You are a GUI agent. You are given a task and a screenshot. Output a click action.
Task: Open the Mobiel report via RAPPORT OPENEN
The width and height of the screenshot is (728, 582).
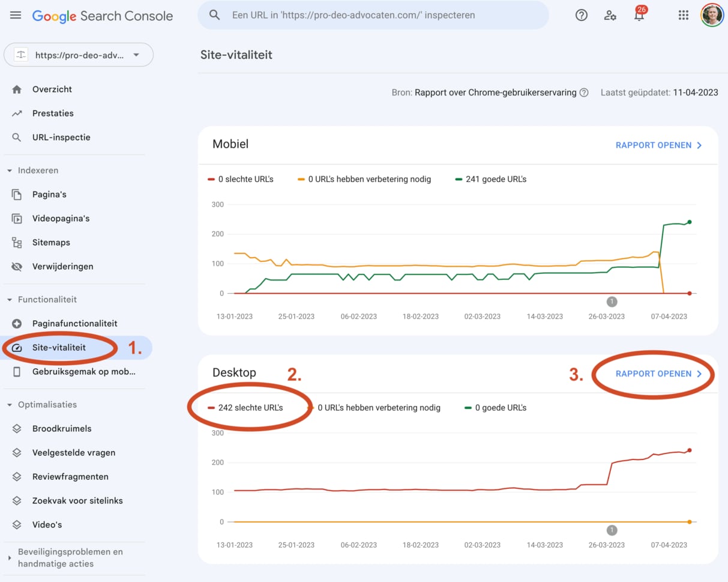pyautogui.click(x=659, y=145)
